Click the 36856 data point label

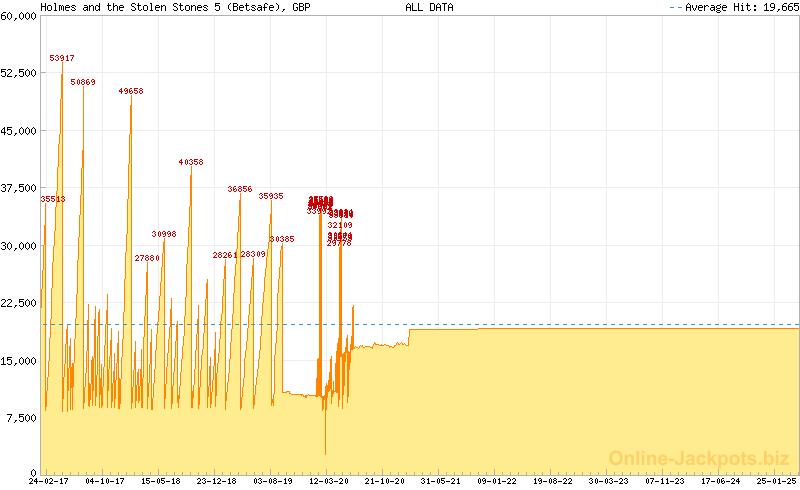pos(240,189)
